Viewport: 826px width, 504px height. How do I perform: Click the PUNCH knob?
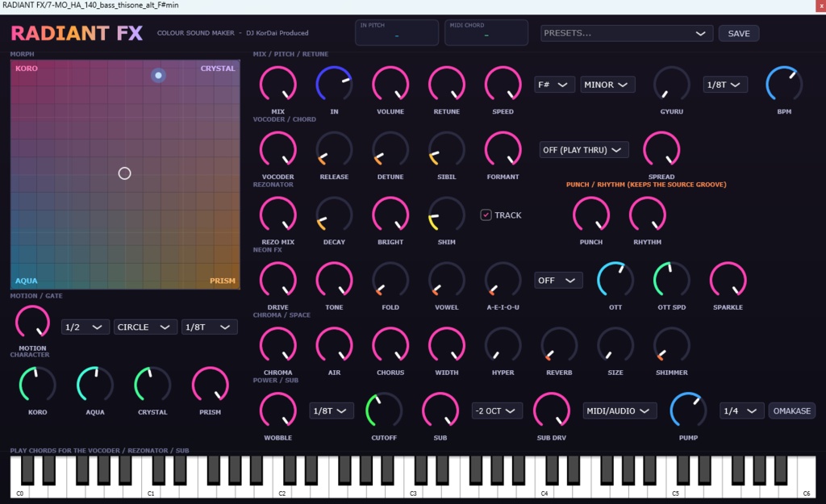(591, 215)
